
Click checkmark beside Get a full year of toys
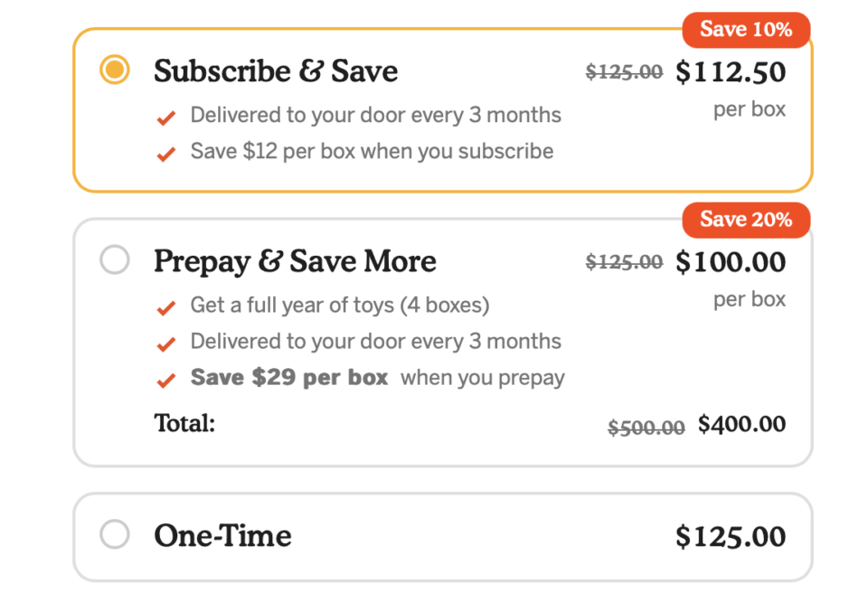tap(165, 308)
